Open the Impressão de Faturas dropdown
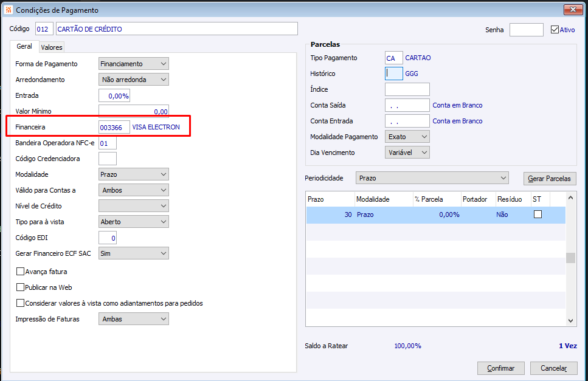The width and height of the screenshot is (588, 381). pyautogui.click(x=134, y=319)
